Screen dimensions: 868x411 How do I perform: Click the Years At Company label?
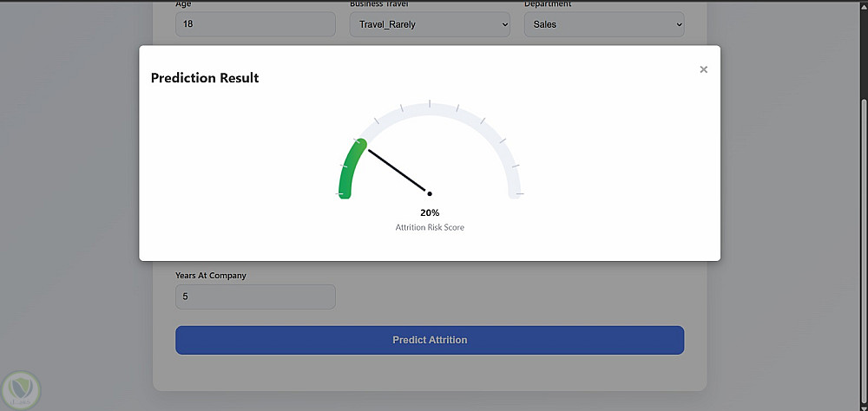click(x=211, y=276)
